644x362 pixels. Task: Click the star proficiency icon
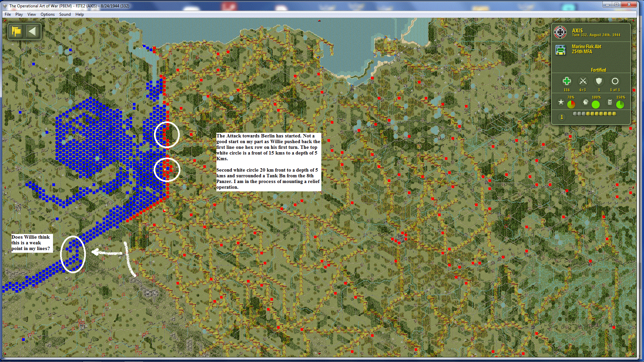pos(561,102)
